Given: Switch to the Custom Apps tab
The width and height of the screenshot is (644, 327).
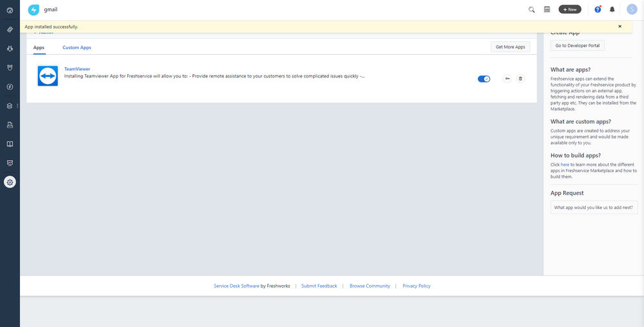Looking at the screenshot, I should (77, 48).
